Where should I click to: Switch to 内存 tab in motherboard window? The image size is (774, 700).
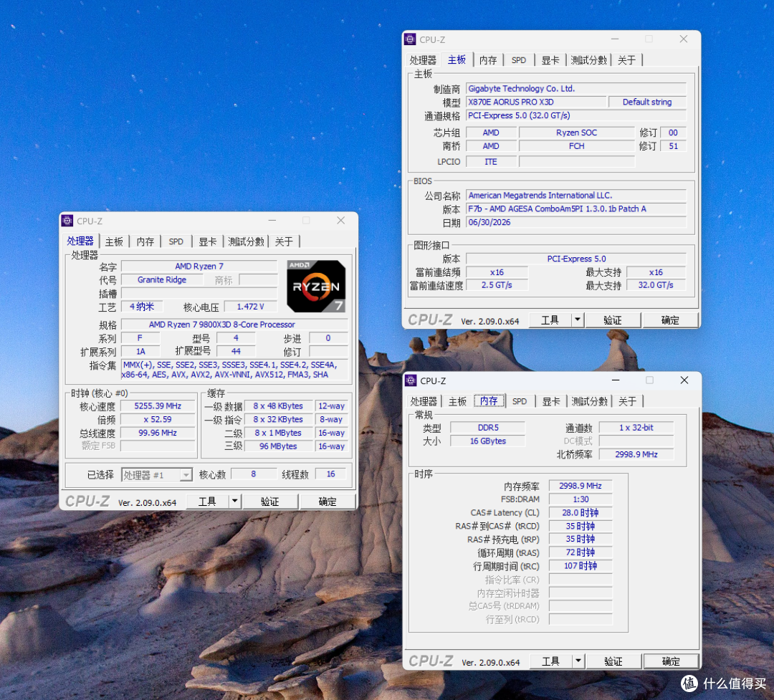[488, 60]
